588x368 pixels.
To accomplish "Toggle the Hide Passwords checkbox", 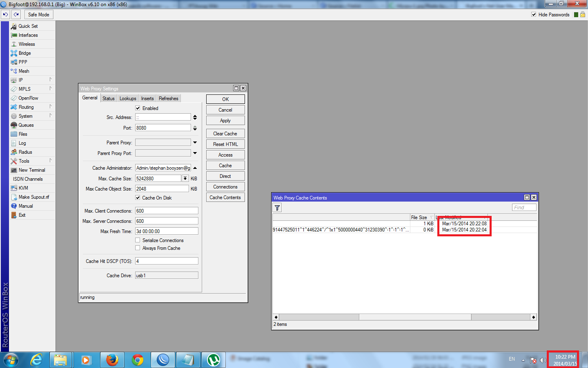I will point(534,14).
